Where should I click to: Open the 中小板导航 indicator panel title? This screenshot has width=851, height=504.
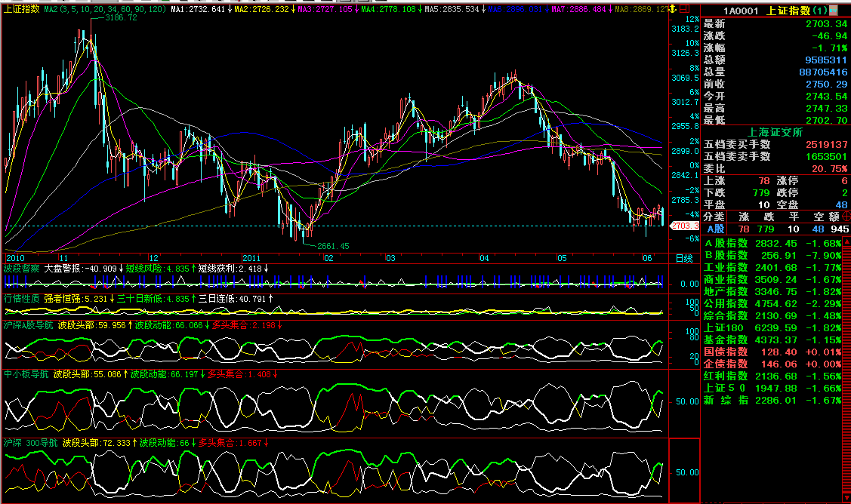(27, 373)
